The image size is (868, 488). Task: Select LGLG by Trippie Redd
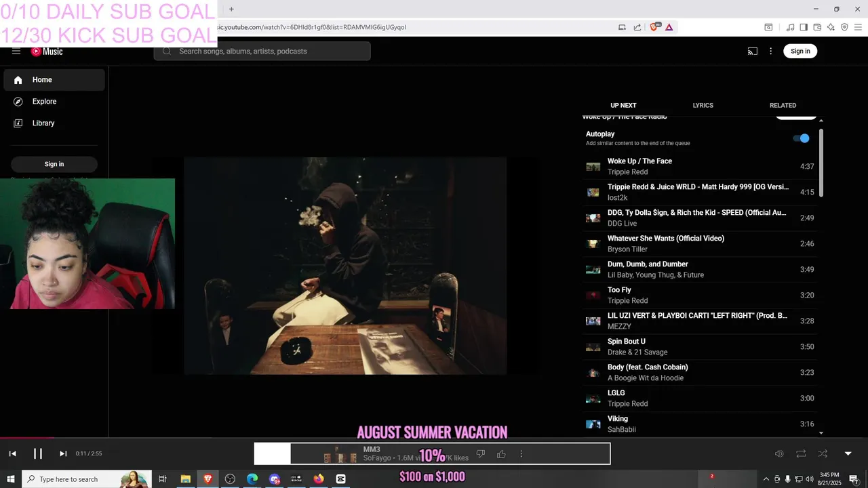(x=700, y=399)
